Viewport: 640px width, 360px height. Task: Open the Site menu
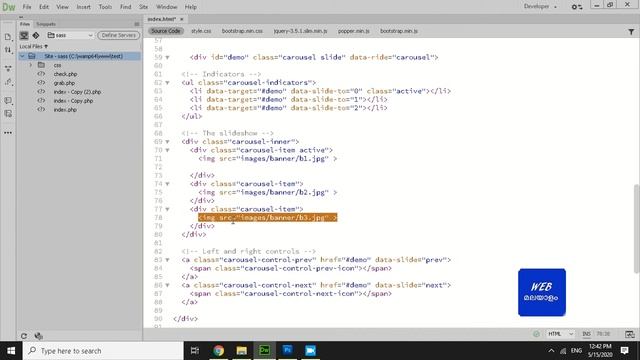click(x=143, y=7)
